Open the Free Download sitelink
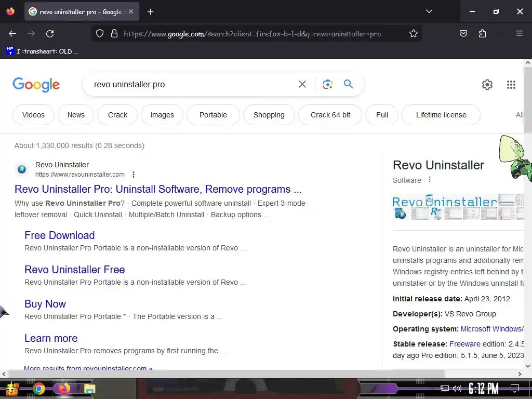This screenshot has width=532, height=399. pos(59,235)
